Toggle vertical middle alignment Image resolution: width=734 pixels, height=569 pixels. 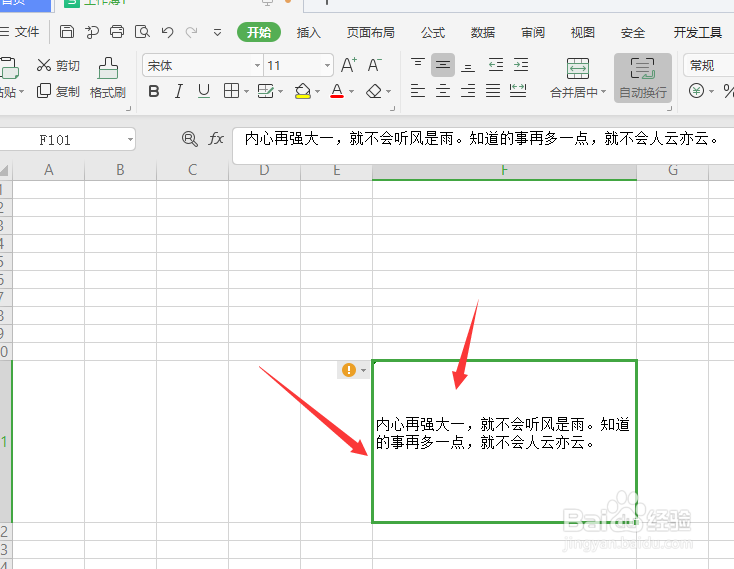[443, 65]
